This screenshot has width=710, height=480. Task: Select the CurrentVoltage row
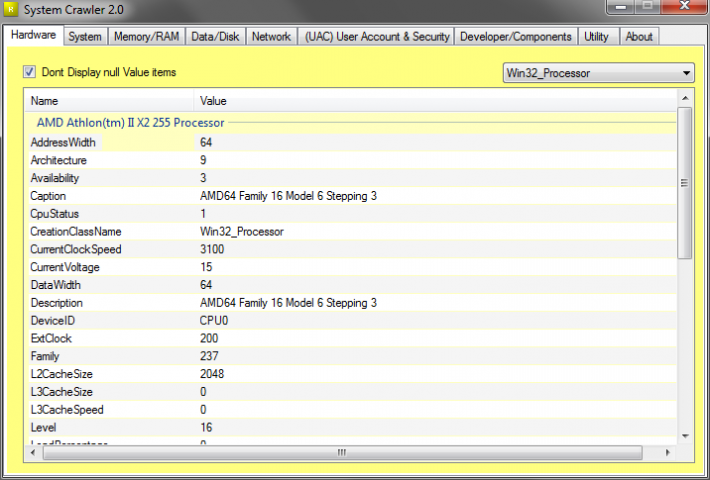coord(352,267)
